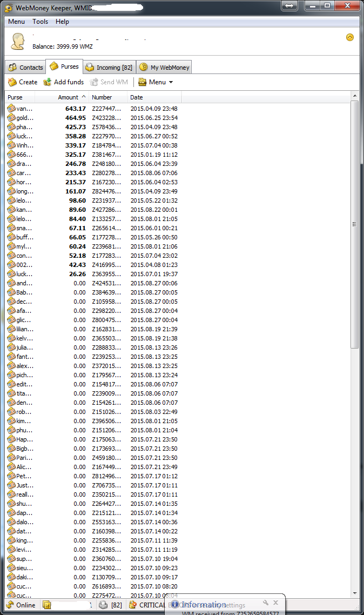
Task: Sort list by the Purse column header
Action: 20,97
